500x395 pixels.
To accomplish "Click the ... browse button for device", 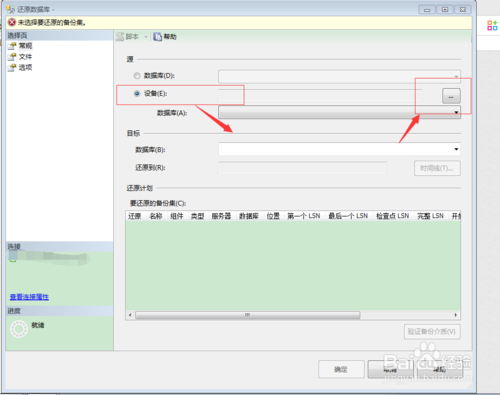I will click(451, 96).
